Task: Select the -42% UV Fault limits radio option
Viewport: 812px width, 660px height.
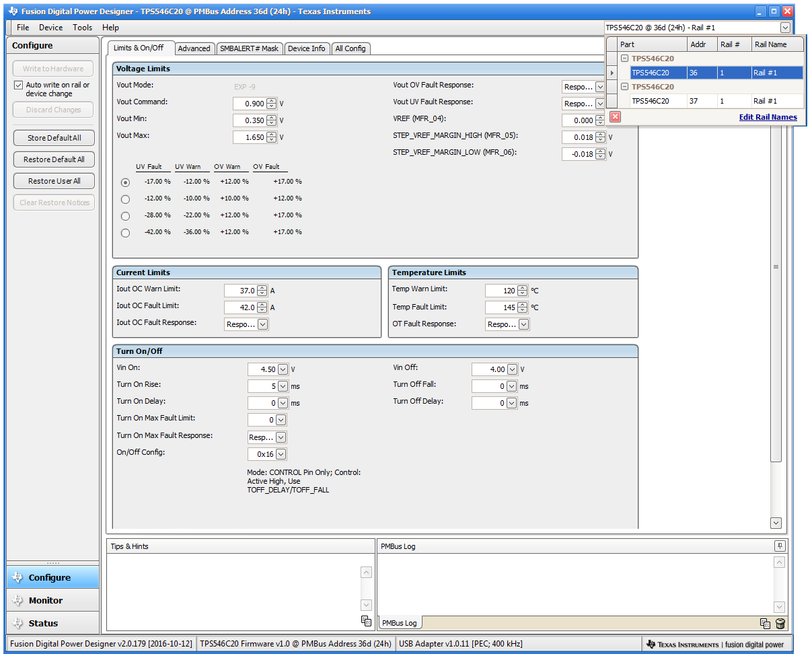Action: (x=125, y=233)
